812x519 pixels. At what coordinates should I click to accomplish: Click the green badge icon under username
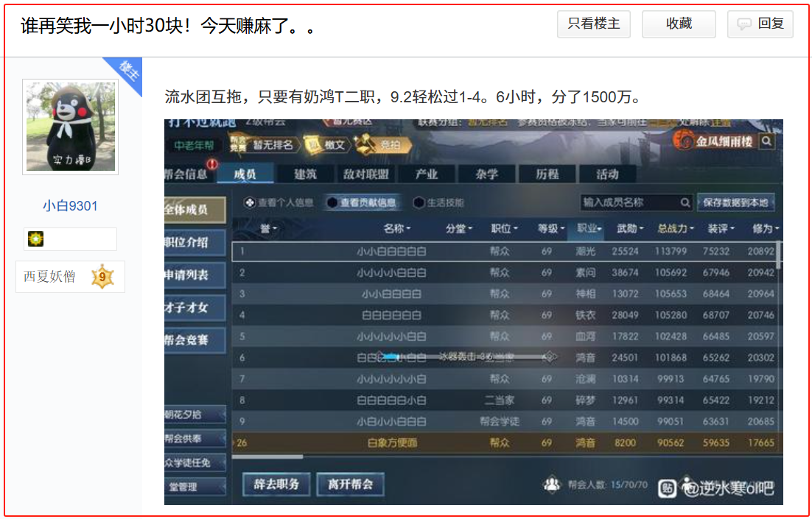click(x=35, y=239)
